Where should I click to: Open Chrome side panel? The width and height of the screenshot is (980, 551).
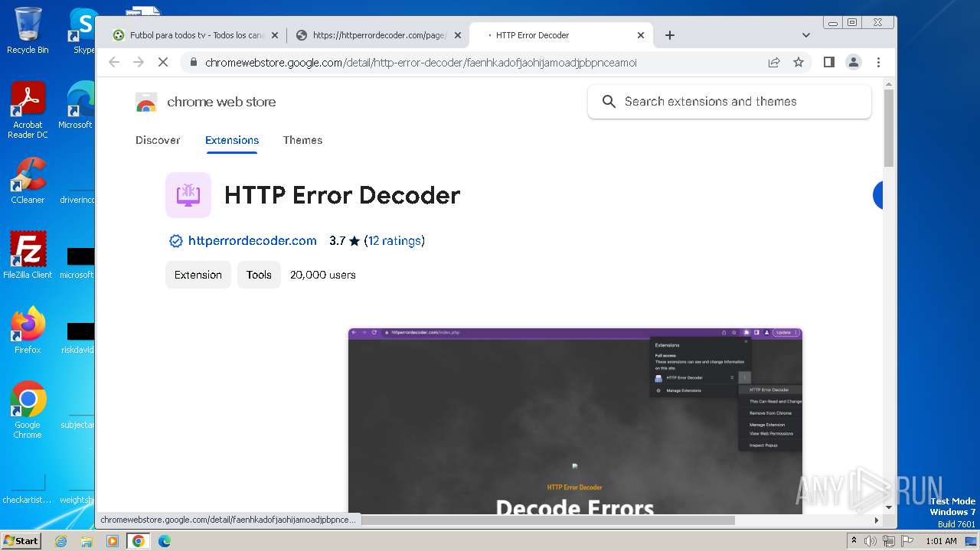tap(828, 63)
